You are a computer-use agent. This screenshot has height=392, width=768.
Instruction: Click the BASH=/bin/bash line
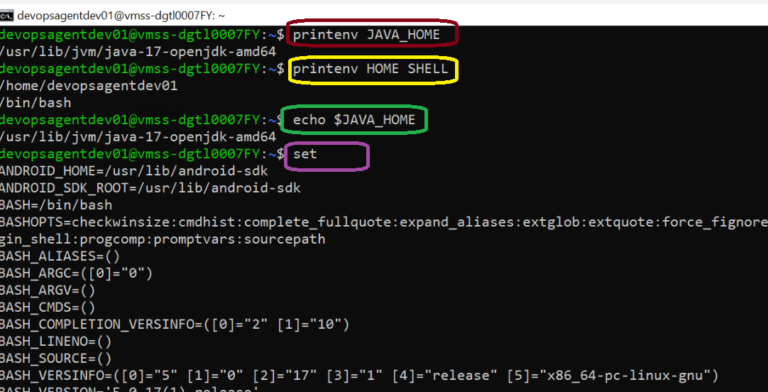tap(56, 205)
